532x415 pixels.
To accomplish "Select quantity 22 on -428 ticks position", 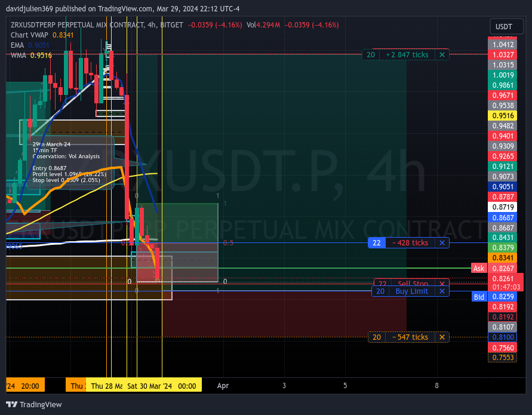I will [377, 243].
